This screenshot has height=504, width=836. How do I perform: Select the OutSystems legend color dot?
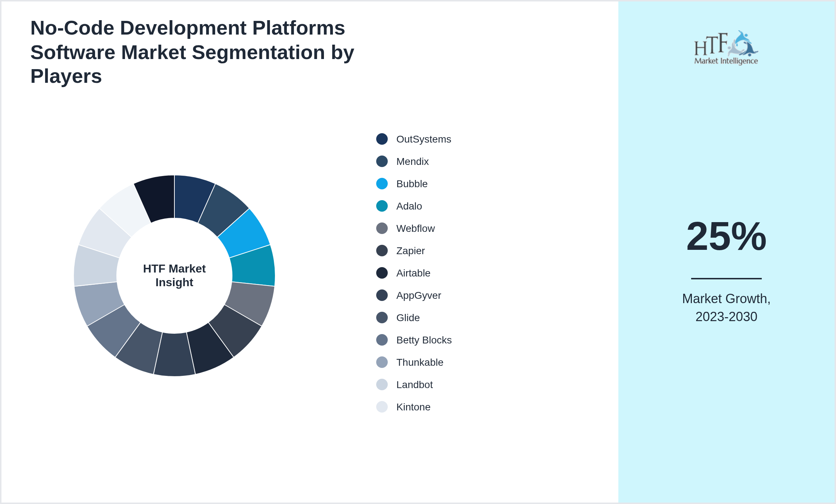click(x=381, y=139)
